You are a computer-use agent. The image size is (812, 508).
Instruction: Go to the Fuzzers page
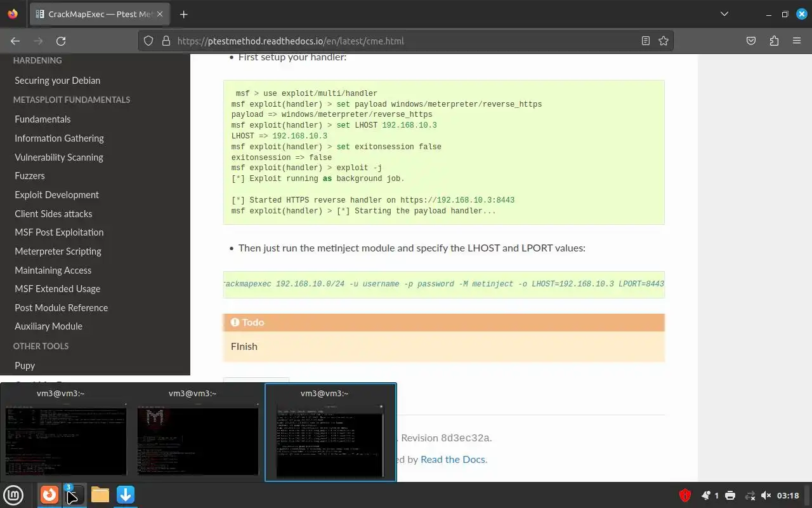coord(30,176)
